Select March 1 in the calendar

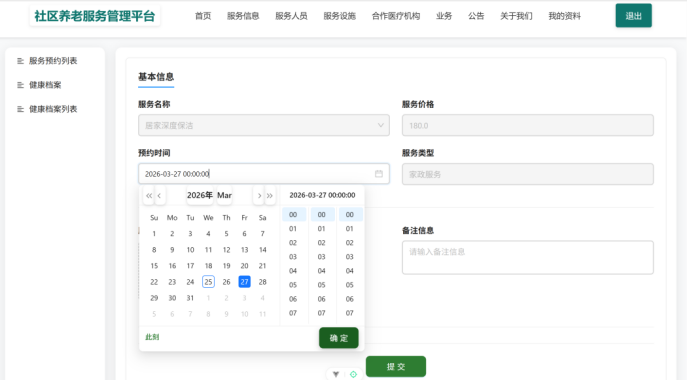pyautogui.click(x=154, y=234)
